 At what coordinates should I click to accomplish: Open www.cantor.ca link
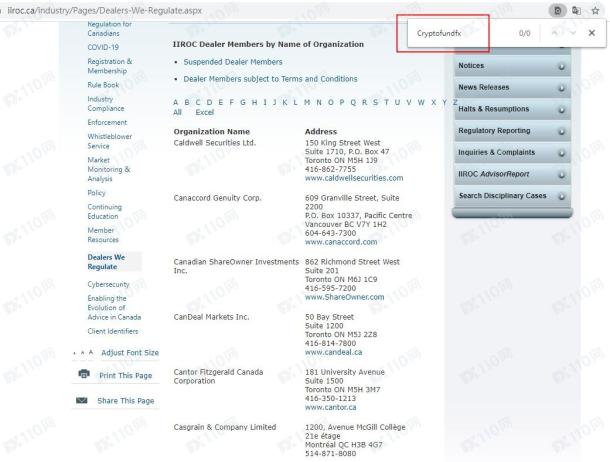[331, 408]
